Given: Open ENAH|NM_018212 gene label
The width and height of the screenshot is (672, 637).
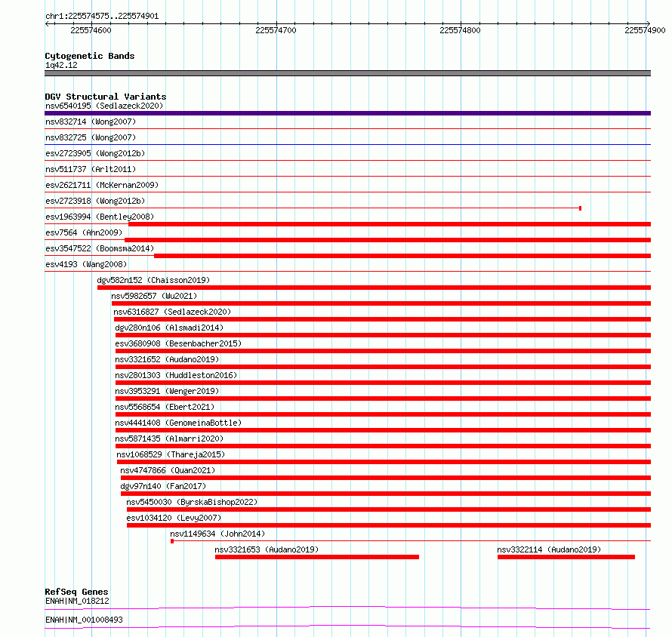Looking at the screenshot, I should coord(77,601).
